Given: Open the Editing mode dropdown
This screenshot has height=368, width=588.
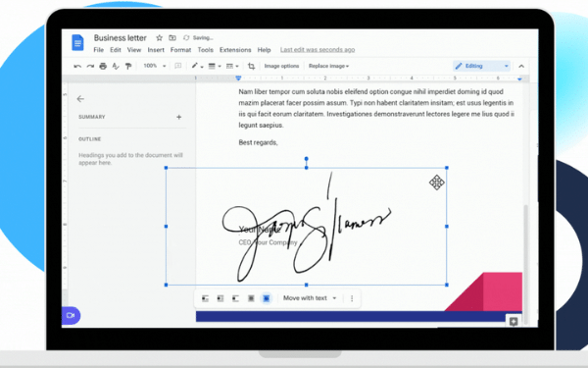Looking at the screenshot, I should [x=481, y=66].
